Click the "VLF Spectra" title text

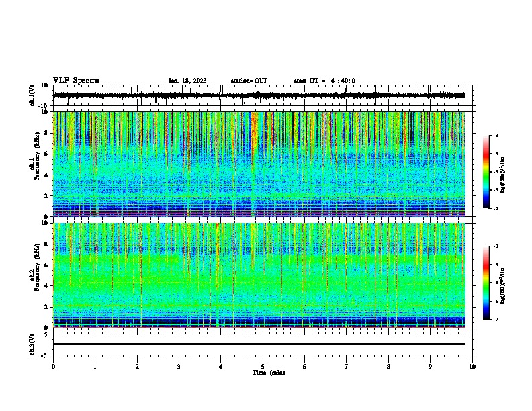point(76,81)
